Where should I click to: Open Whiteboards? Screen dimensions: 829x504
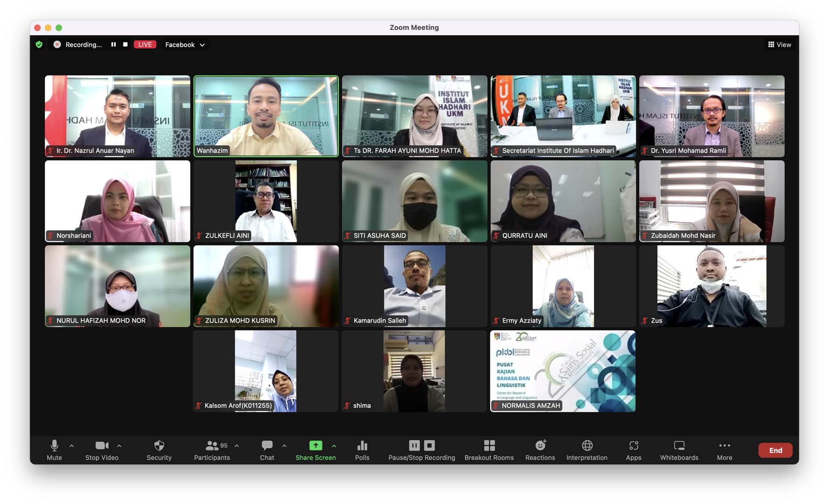[x=679, y=446]
